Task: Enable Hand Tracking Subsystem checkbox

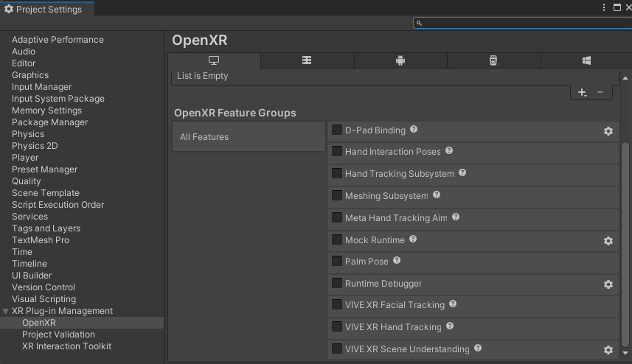Action: tap(337, 173)
